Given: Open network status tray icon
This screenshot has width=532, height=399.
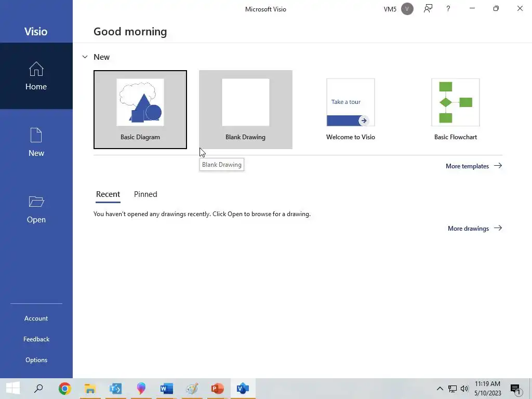Looking at the screenshot, I should point(453,389).
